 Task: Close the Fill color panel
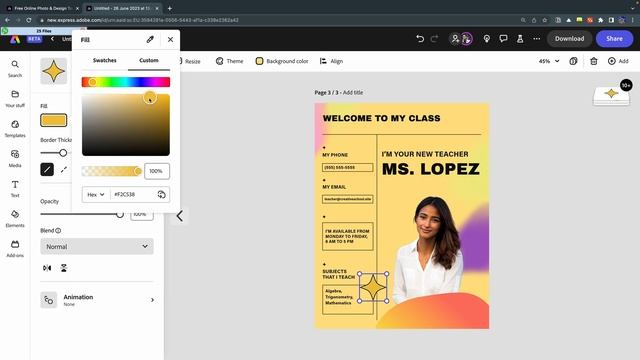170,39
